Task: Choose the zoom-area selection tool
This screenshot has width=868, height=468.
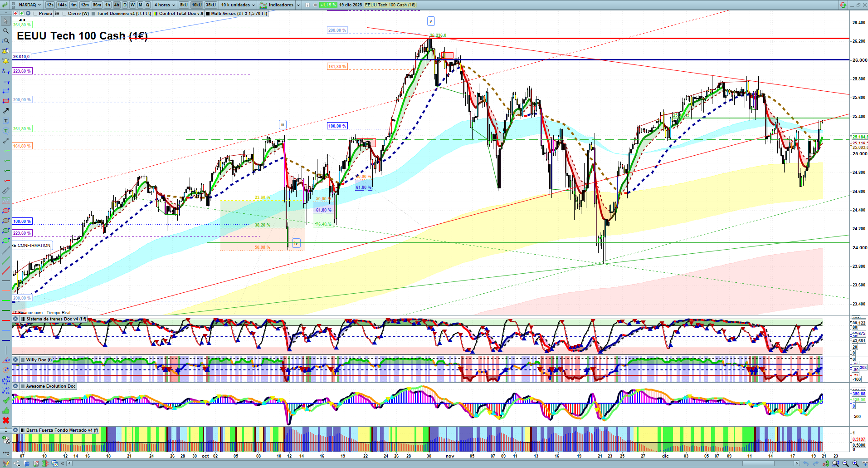Action: 6,41
